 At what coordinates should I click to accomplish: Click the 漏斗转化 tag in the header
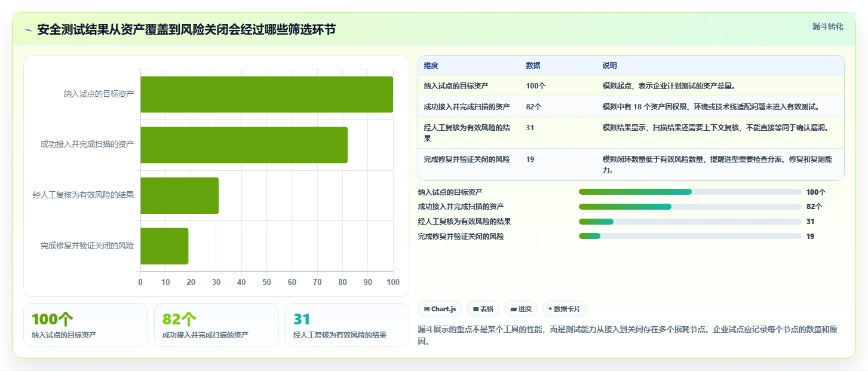(x=828, y=26)
